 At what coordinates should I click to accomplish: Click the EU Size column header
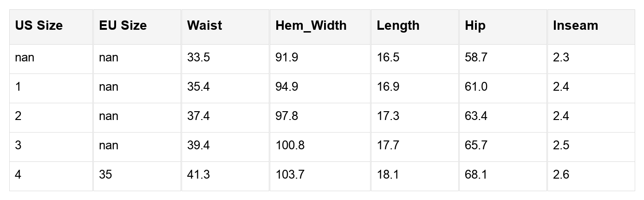click(123, 26)
